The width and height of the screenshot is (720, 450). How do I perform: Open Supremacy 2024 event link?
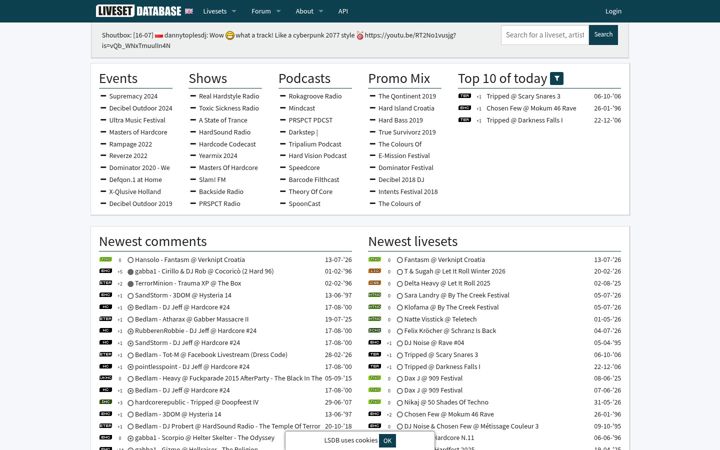(x=133, y=96)
